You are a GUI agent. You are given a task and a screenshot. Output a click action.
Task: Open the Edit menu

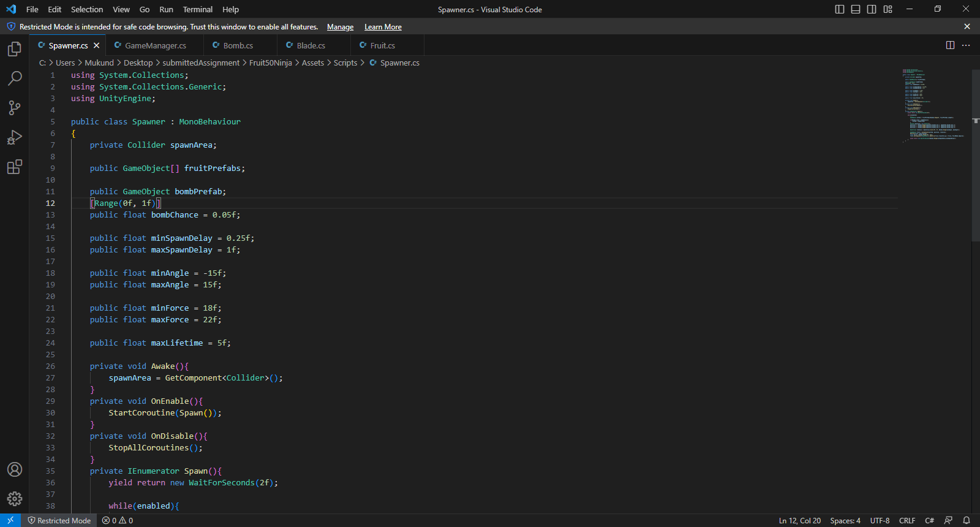55,9
